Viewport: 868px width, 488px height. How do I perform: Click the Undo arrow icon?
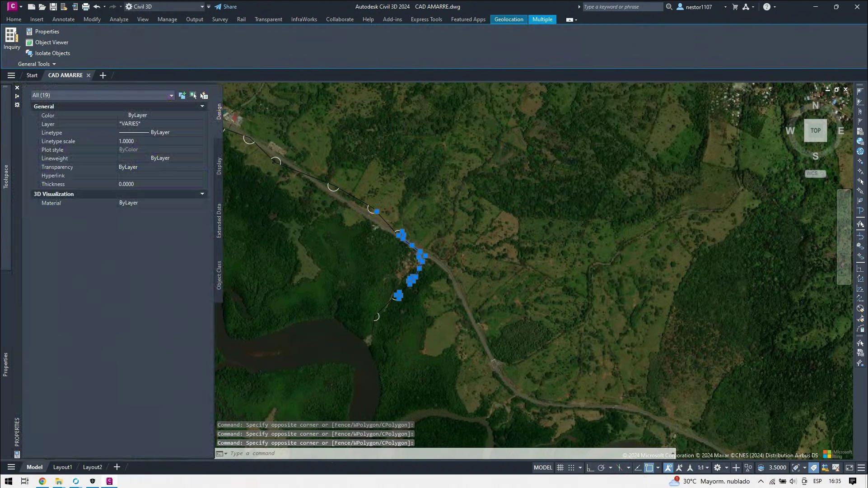97,7
